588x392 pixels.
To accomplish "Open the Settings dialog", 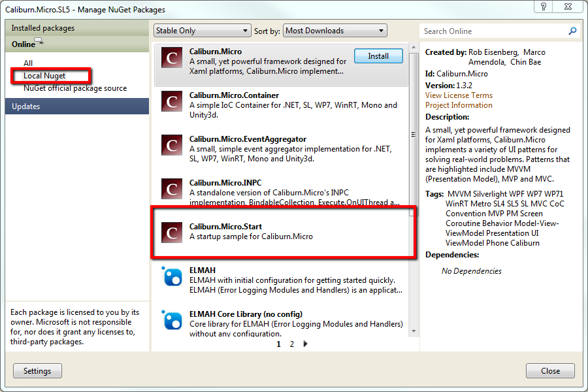I will (37, 370).
